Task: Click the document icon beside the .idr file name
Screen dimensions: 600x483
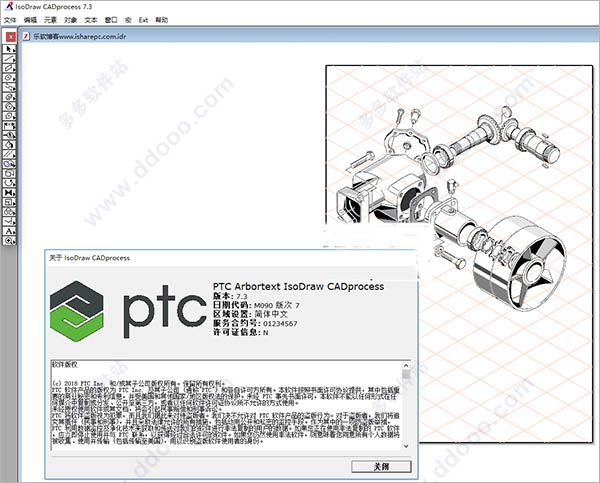Action: click(x=26, y=36)
